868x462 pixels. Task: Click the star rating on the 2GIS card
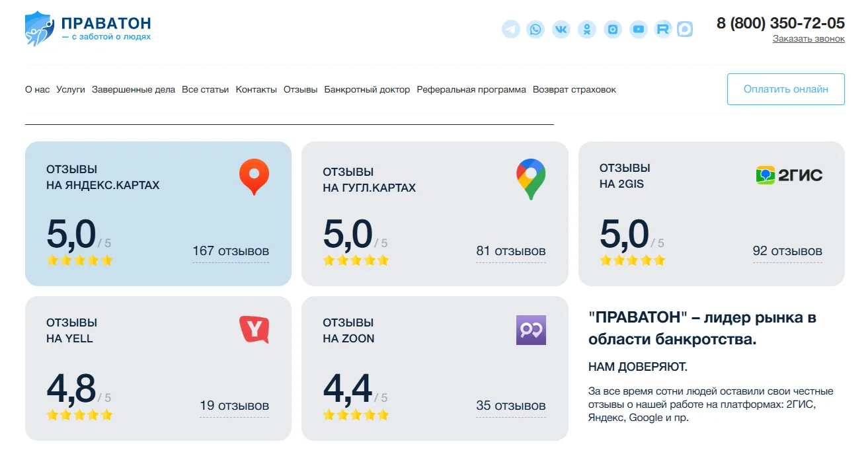point(633,260)
